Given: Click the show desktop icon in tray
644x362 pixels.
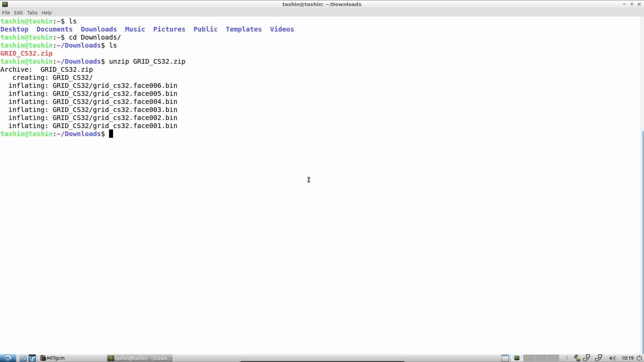Looking at the screenshot, I should click(505, 358).
